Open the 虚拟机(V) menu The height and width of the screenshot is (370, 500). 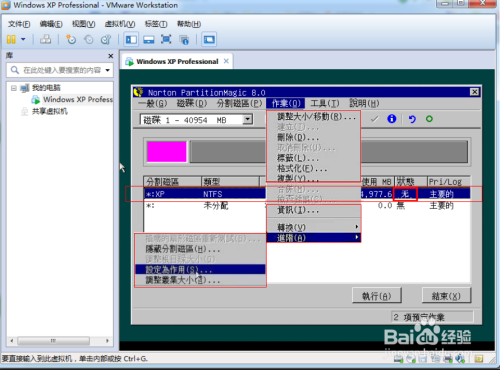120,24
